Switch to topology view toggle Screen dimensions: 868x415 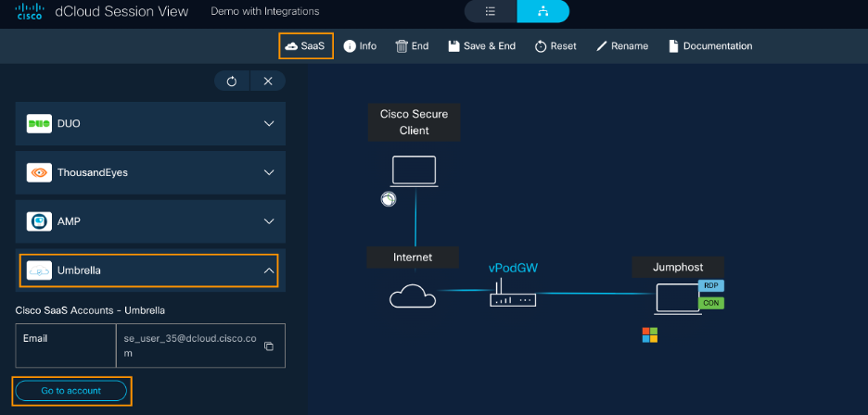[542, 11]
